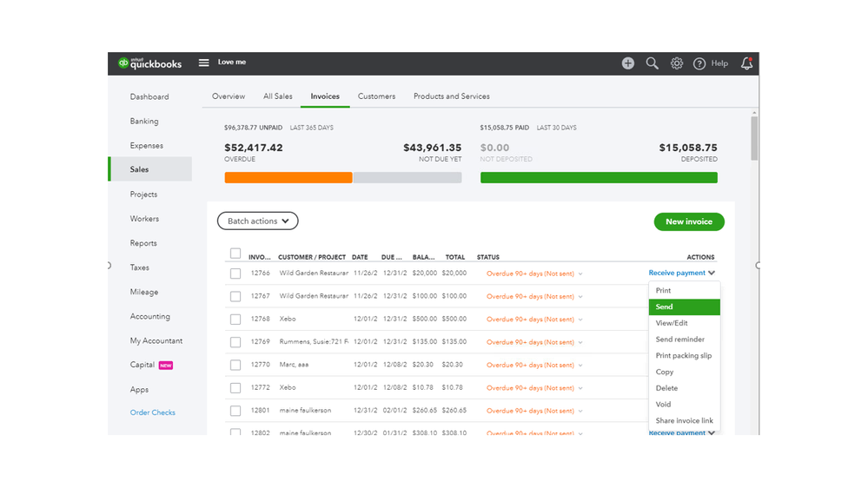Open Projects in the sidebar

tap(143, 195)
